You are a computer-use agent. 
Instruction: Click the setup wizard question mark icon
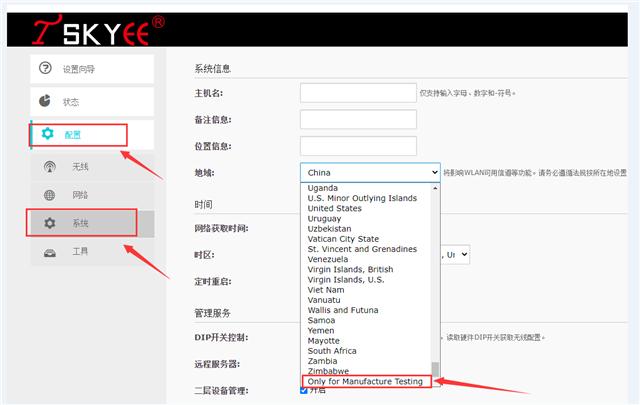coord(45,69)
